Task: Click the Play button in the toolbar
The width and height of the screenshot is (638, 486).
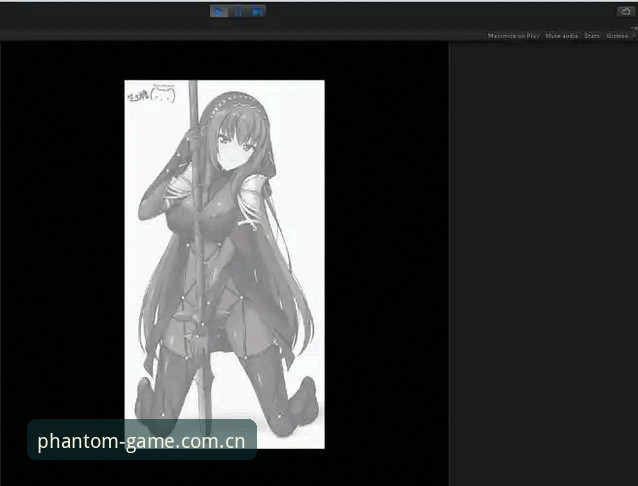Action: coord(219,11)
